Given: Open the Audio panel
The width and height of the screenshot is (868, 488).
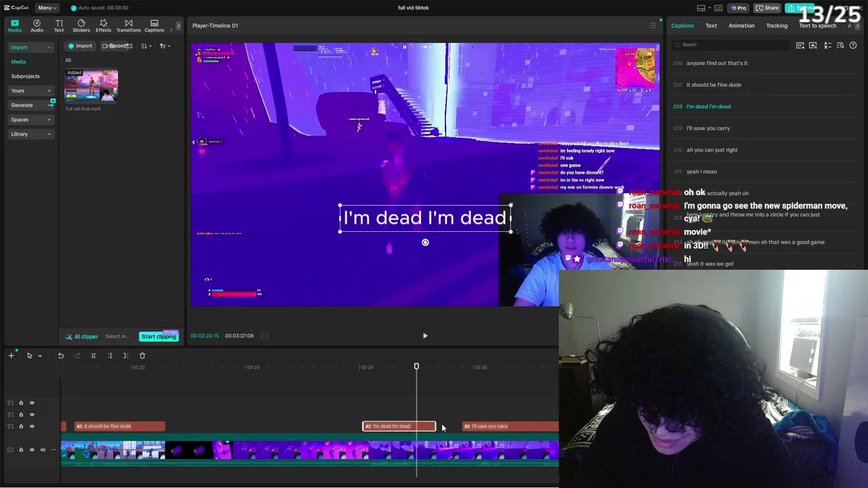Looking at the screenshot, I should pyautogui.click(x=37, y=26).
